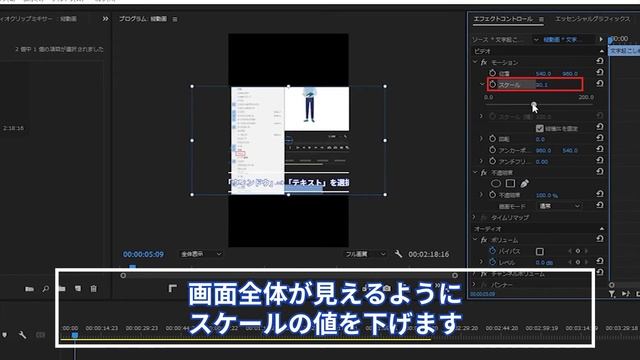This screenshot has height=360, width=640.
Task: Toggle the Uniform Scale checkbox
Action: [x=540, y=128]
